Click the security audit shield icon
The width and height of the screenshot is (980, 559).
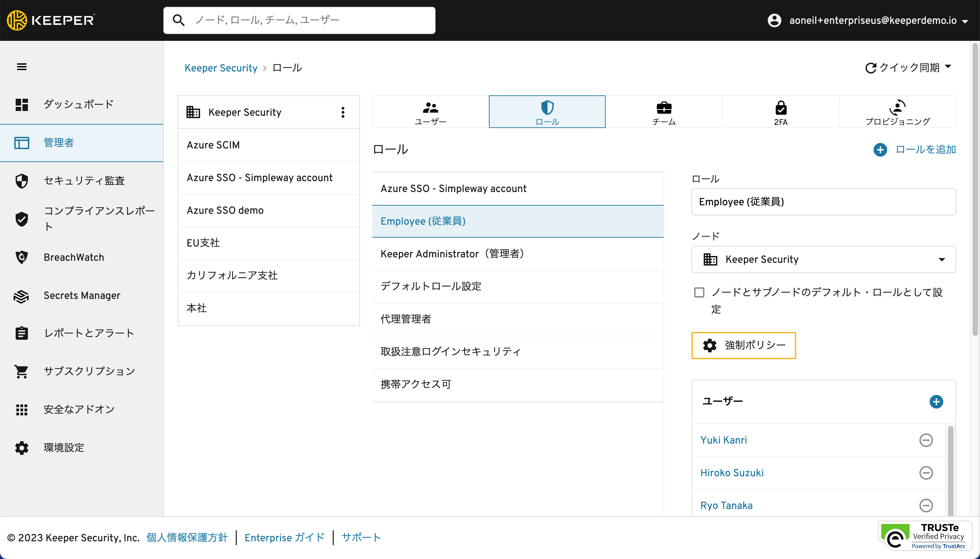[x=21, y=181]
